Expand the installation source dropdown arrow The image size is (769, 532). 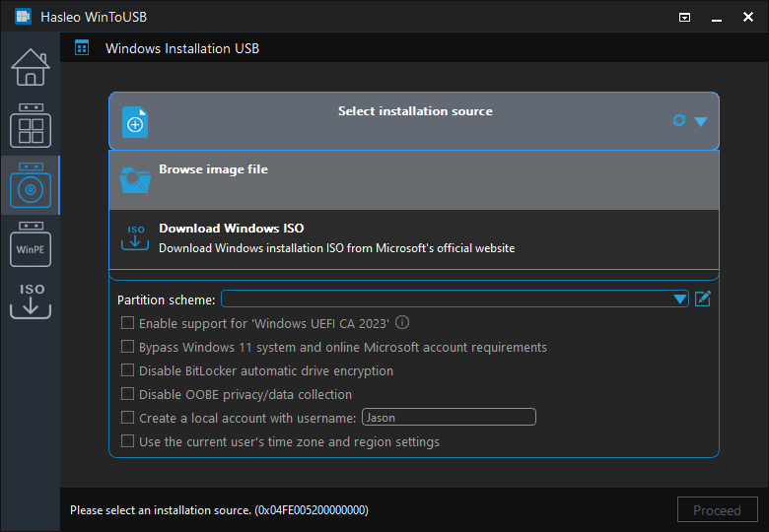[701, 121]
